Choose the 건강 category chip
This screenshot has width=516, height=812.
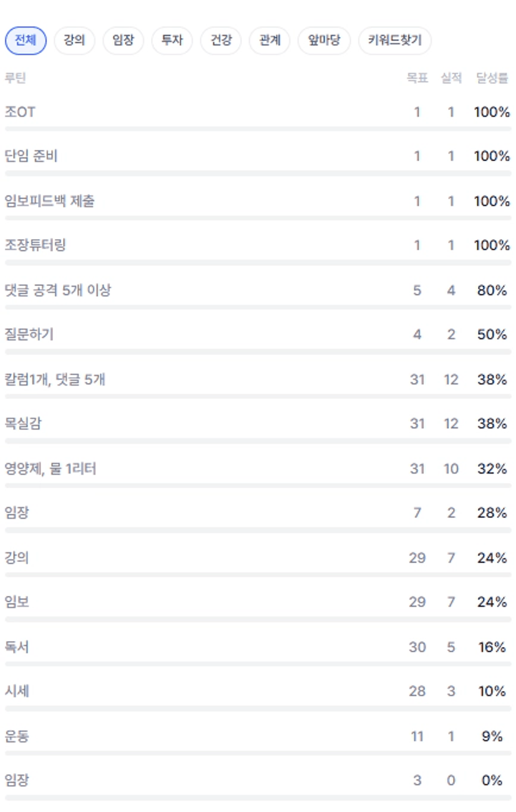point(221,41)
